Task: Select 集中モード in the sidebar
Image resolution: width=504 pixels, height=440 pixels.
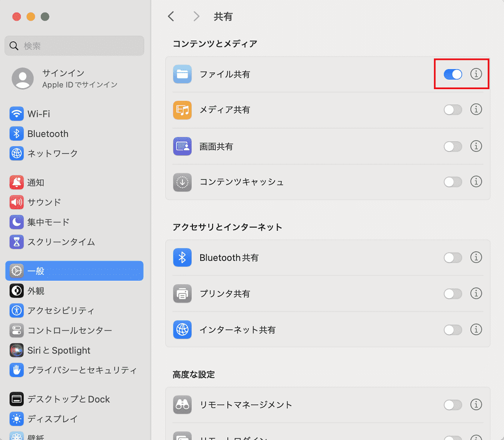Action: coord(74,222)
